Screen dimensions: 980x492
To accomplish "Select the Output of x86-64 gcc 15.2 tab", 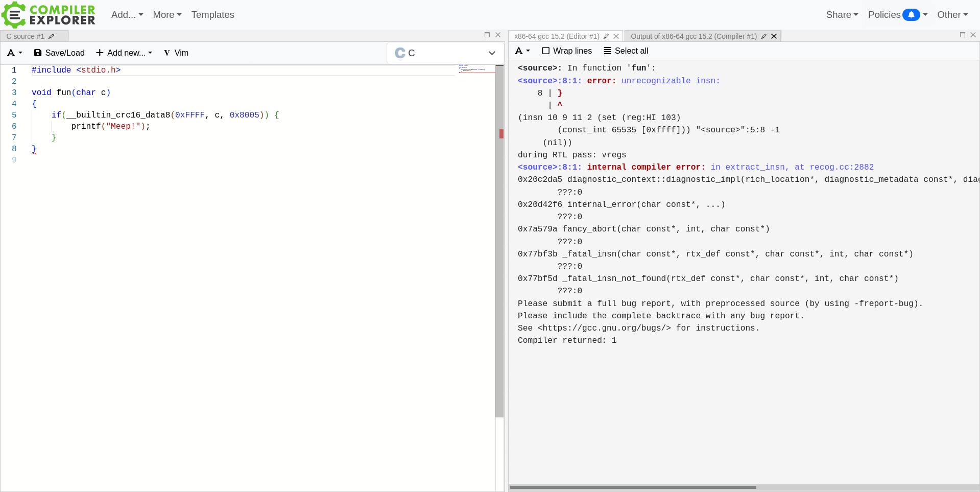I will pos(694,36).
